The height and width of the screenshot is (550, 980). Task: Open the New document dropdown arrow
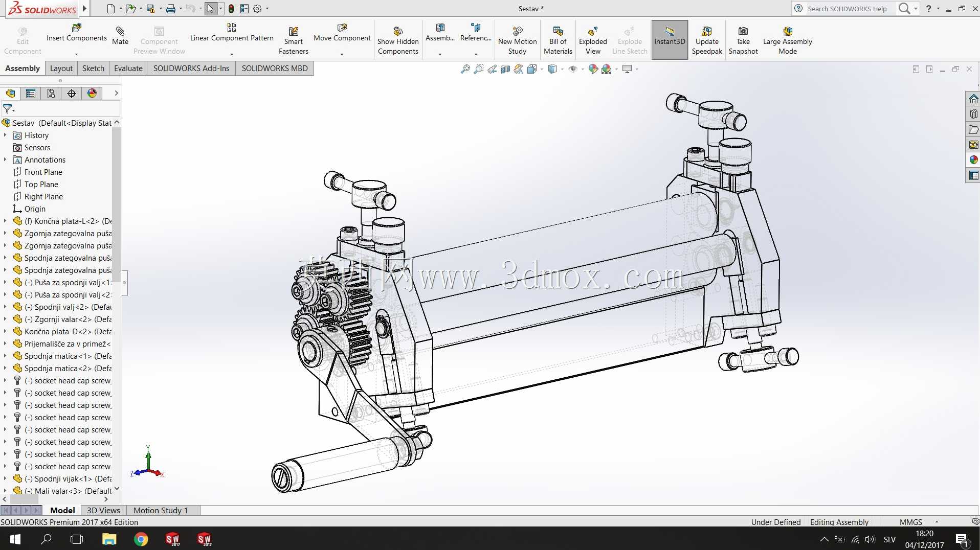tap(121, 9)
